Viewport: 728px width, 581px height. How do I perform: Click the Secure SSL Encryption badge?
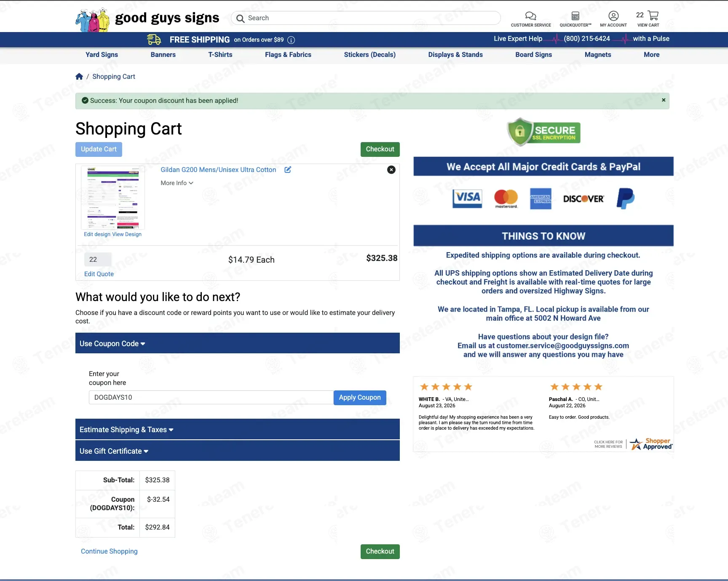click(543, 132)
